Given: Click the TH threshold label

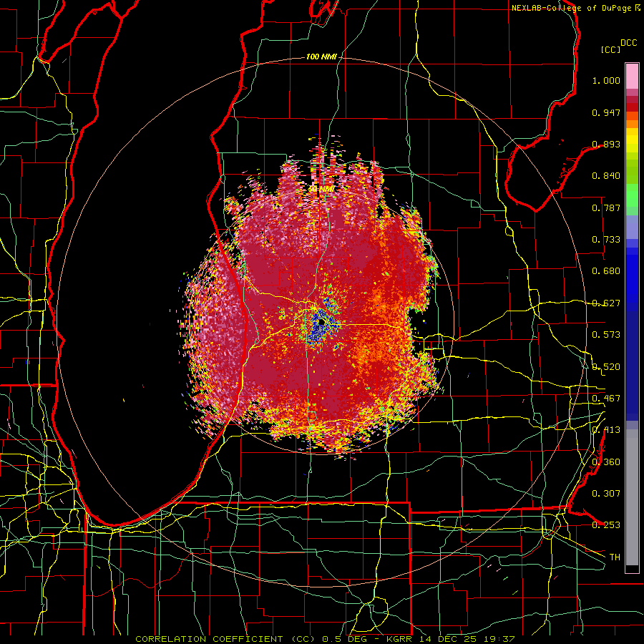Looking at the screenshot, I should [x=615, y=557].
